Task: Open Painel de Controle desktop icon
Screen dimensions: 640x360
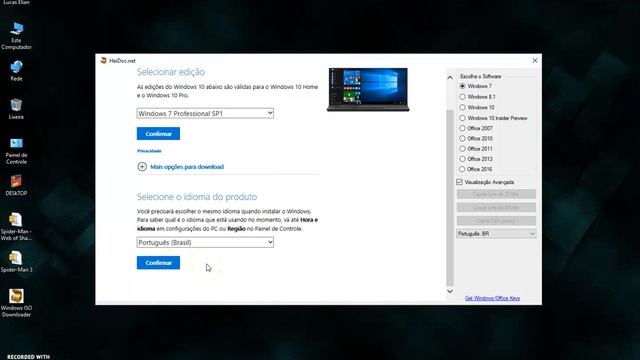Action: (16, 150)
